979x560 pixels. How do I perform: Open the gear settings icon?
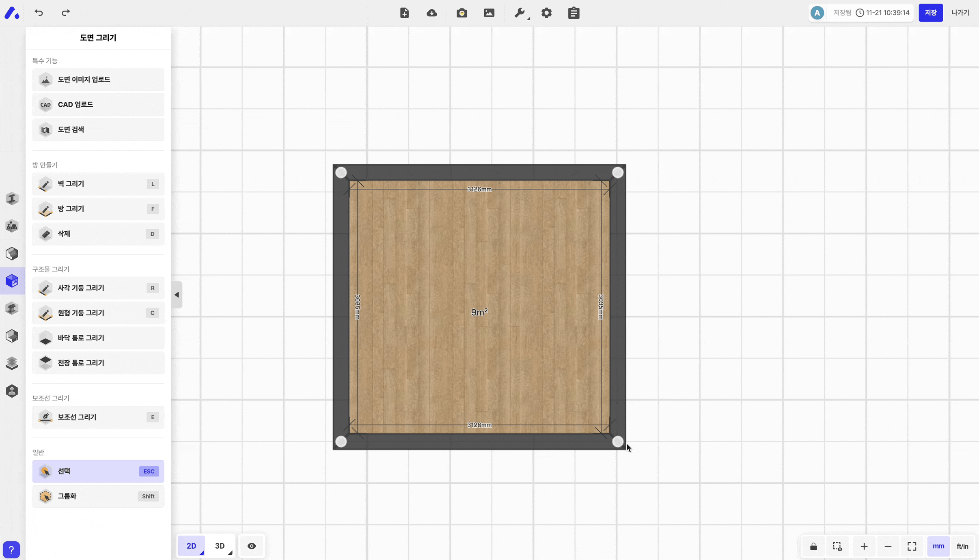(546, 13)
